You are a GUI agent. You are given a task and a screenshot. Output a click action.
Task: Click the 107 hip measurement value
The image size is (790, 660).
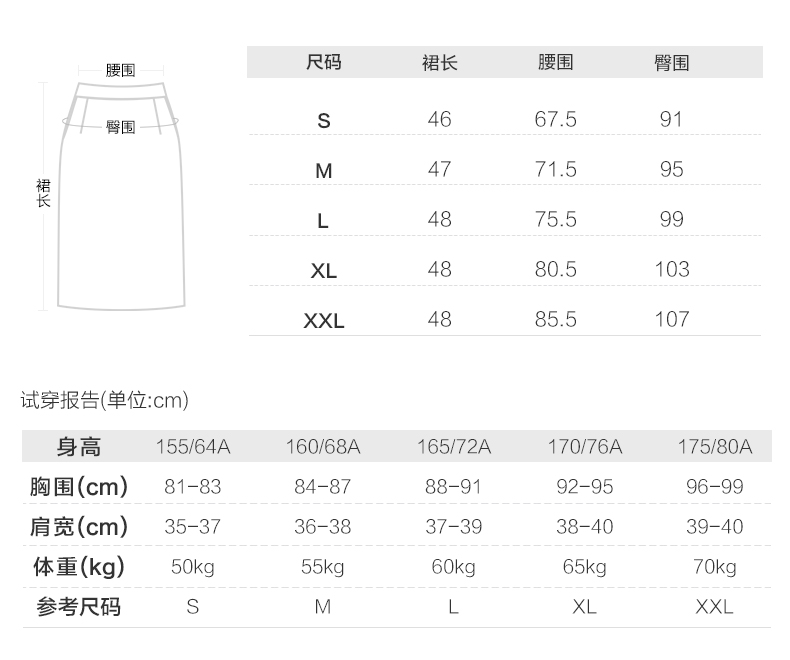672,320
